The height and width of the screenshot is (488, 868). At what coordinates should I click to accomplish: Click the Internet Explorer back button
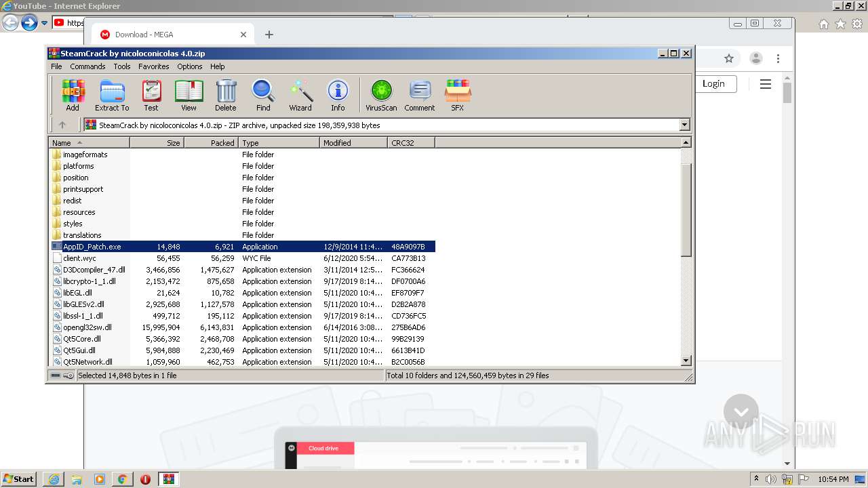10,23
